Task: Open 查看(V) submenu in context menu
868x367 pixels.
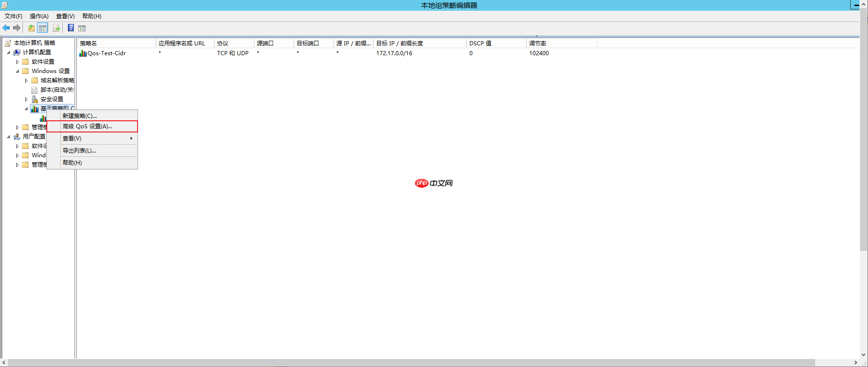Action: pos(92,139)
